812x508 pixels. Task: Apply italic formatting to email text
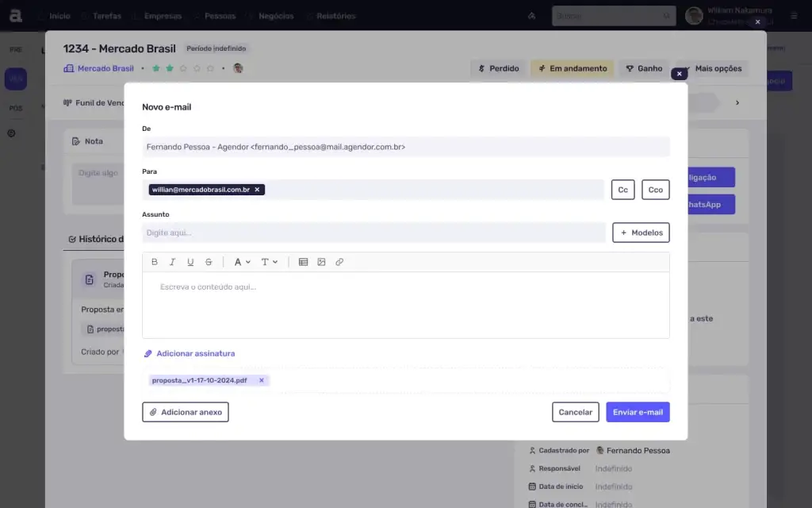pos(173,262)
